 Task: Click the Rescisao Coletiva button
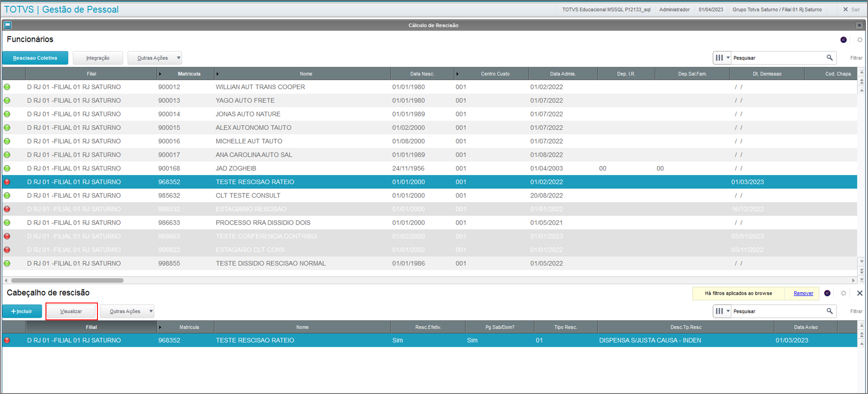[35, 58]
